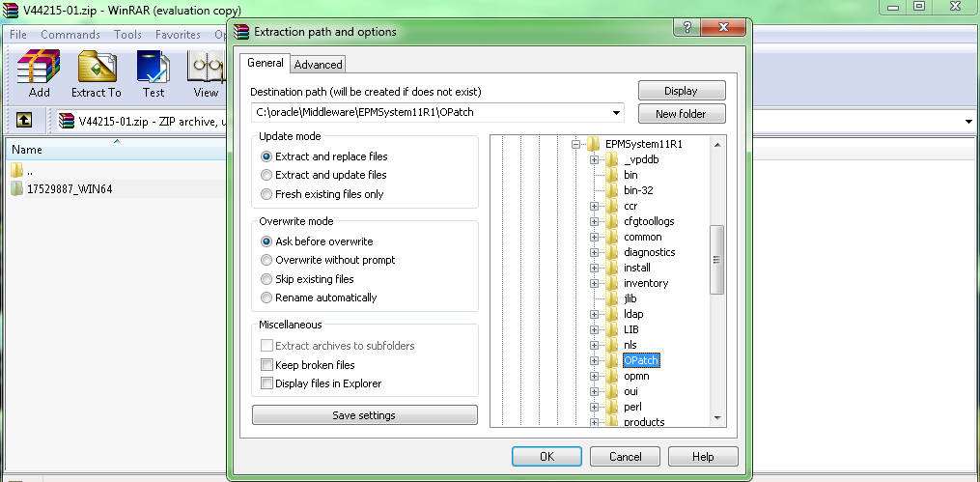Select the LIB folder in tree
Image resolution: width=980 pixels, height=482 pixels.
(631, 329)
